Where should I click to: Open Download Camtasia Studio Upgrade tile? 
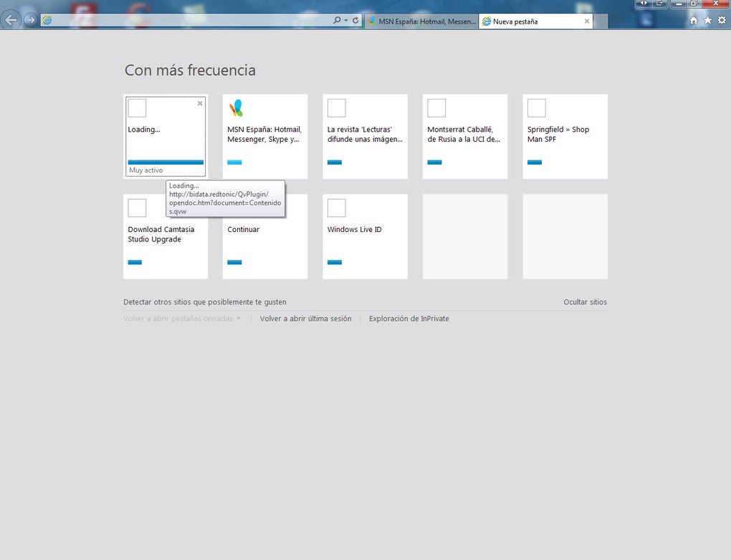pos(166,236)
